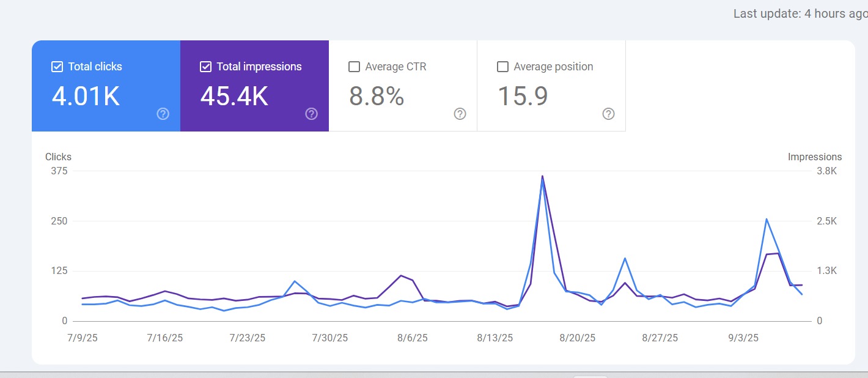This screenshot has width=868, height=378.
Task: Click the Clicks axis label
Action: point(58,157)
